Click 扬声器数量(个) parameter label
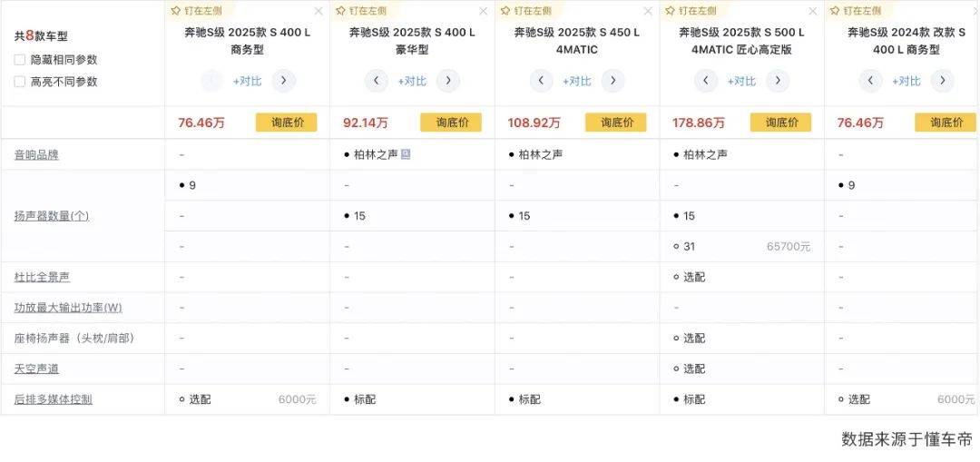Image resolution: width=980 pixels, height=462 pixels. pos(52,216)
